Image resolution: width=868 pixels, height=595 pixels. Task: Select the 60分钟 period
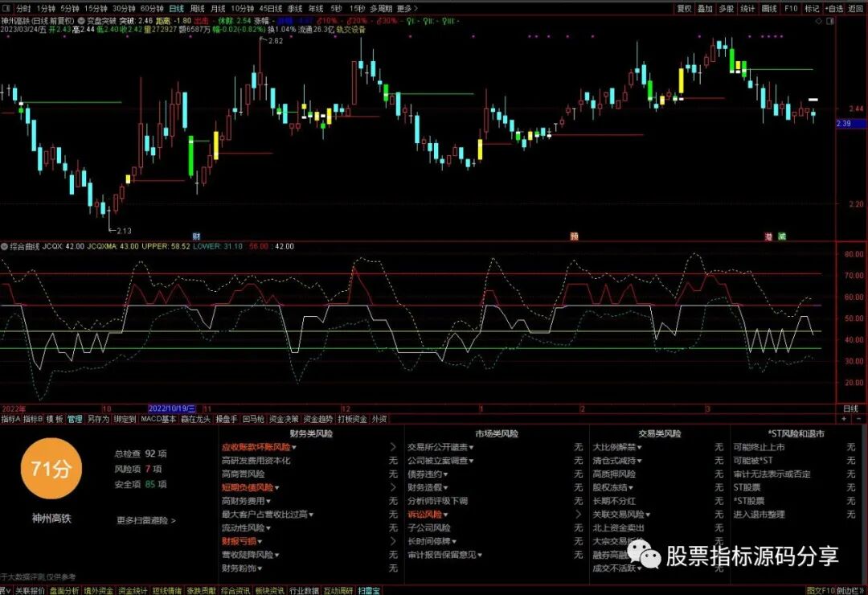click(x=152, y=8)
